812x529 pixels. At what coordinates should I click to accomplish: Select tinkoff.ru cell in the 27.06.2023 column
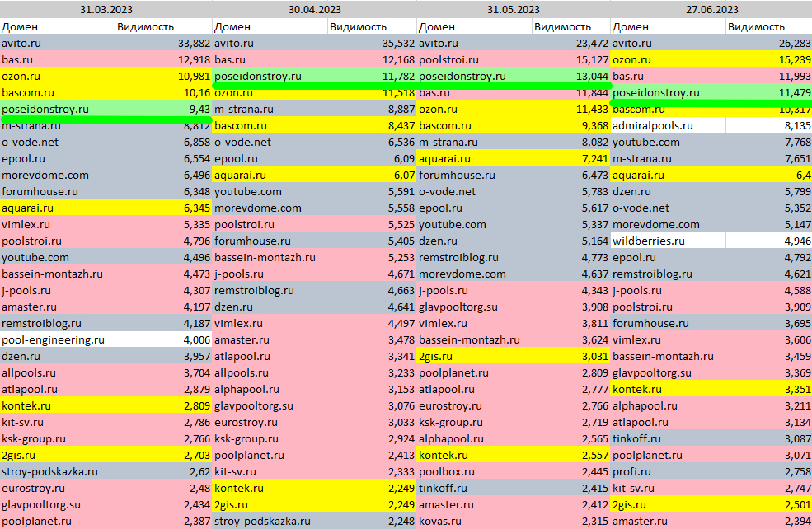coord(668,438)
